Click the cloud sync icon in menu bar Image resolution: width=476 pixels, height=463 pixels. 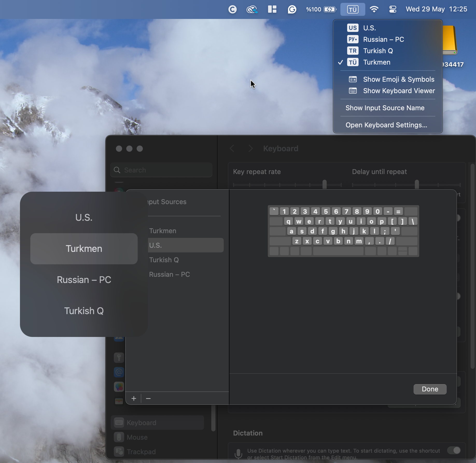click(x=252, y=10)
